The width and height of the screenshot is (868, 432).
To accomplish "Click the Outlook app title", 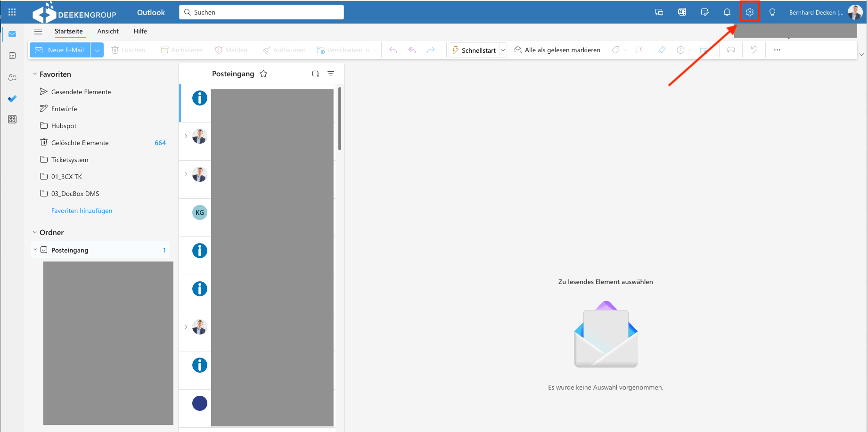I will (151, 12).
